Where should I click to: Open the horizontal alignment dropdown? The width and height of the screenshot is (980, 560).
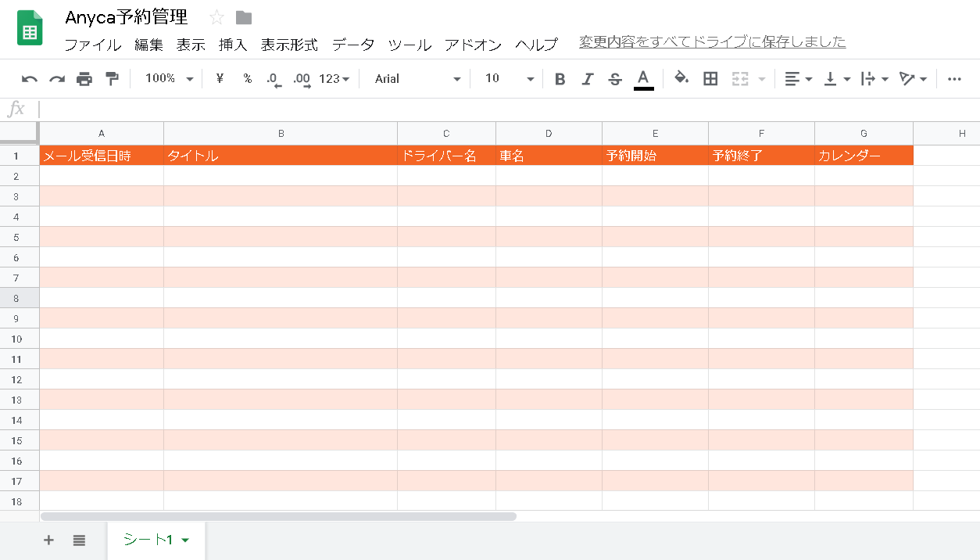click(x=798, y=78)
